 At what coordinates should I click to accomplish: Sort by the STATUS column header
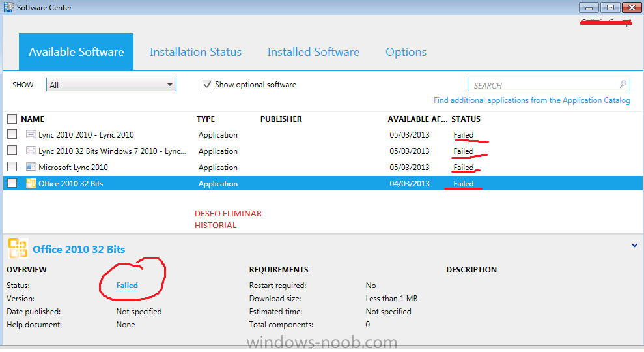click(466, 119)
